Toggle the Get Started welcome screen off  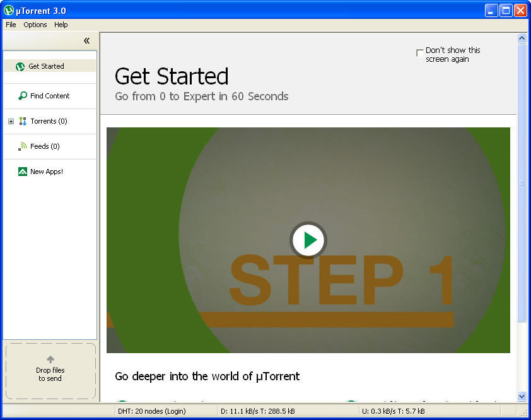(x=419, y=52)
